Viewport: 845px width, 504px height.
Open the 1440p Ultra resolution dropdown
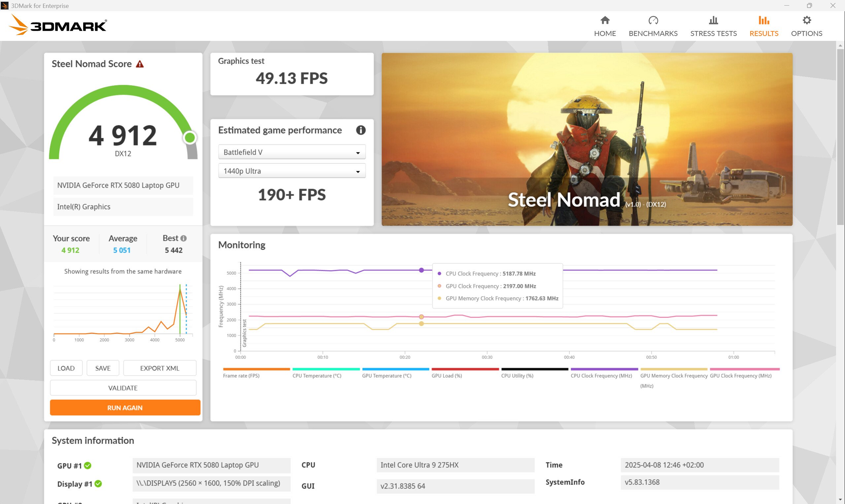[x=291, y=171]
